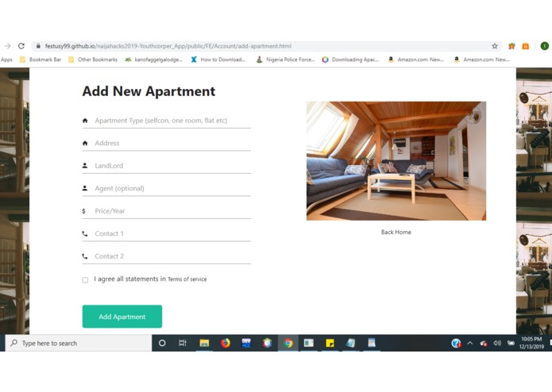Open the green profile avatar

click(544, 46)
